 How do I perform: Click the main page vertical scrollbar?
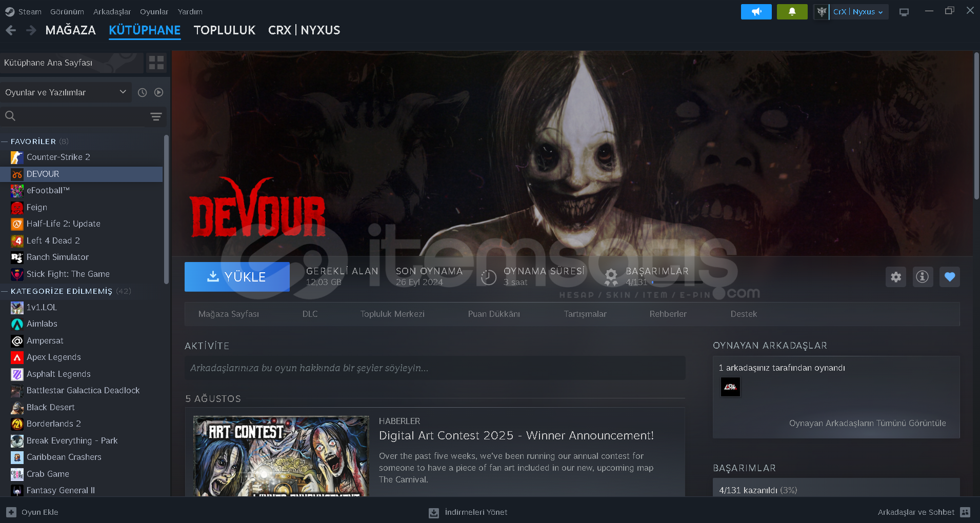pos(976,126)
